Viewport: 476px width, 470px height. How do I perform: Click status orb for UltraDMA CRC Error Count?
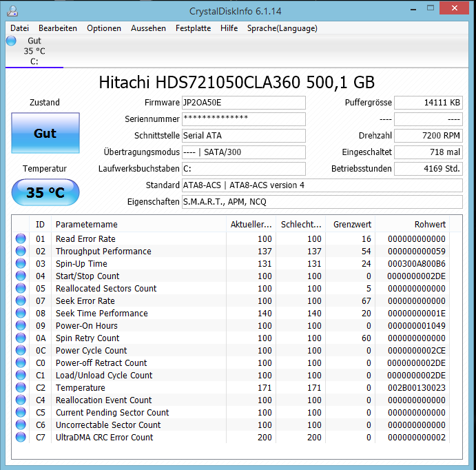(x=21, y=437)
